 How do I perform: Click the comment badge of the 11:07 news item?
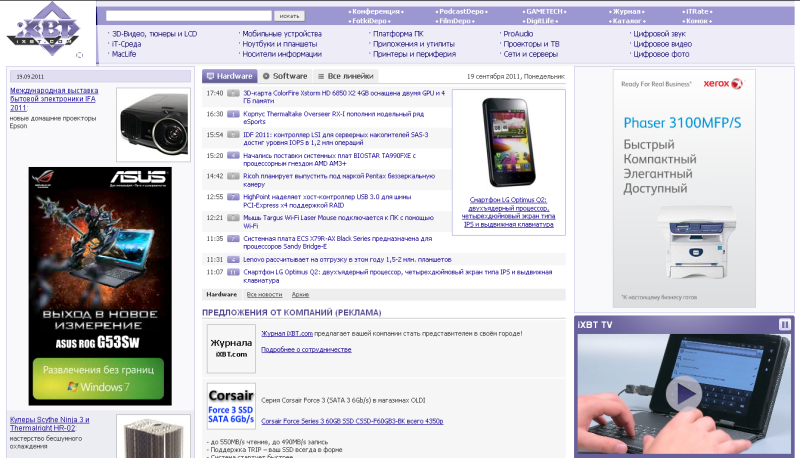(x=233, y=272)
